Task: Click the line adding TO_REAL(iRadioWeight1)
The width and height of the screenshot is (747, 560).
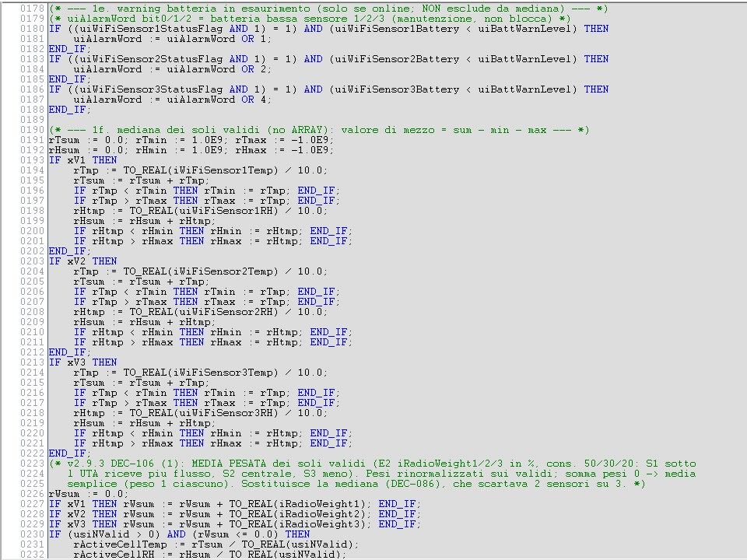Action: [x=235, y=504]
